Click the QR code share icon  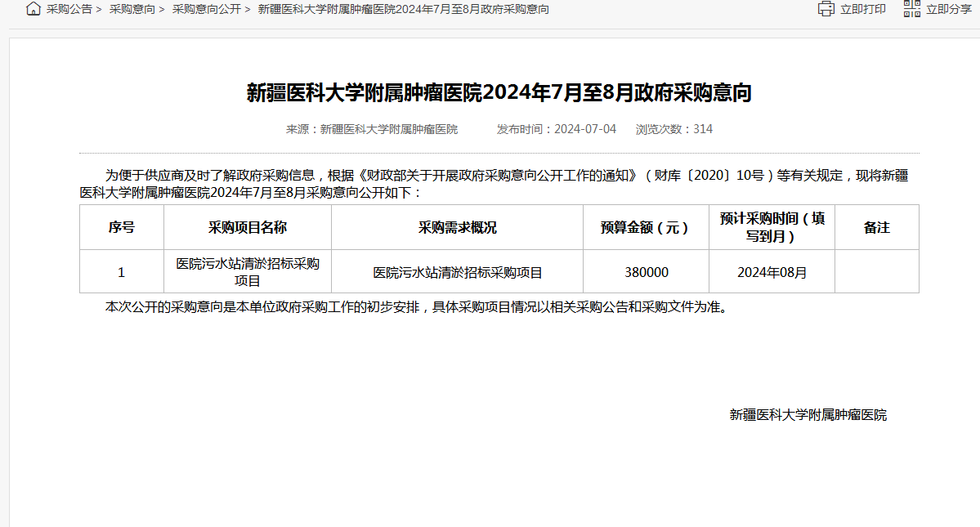(912, 9)
